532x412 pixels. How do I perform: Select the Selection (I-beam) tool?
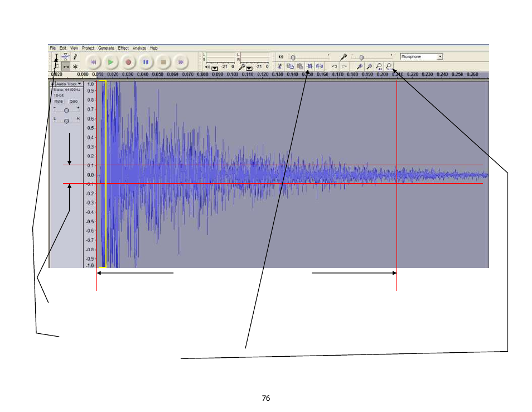click(57, 57)
